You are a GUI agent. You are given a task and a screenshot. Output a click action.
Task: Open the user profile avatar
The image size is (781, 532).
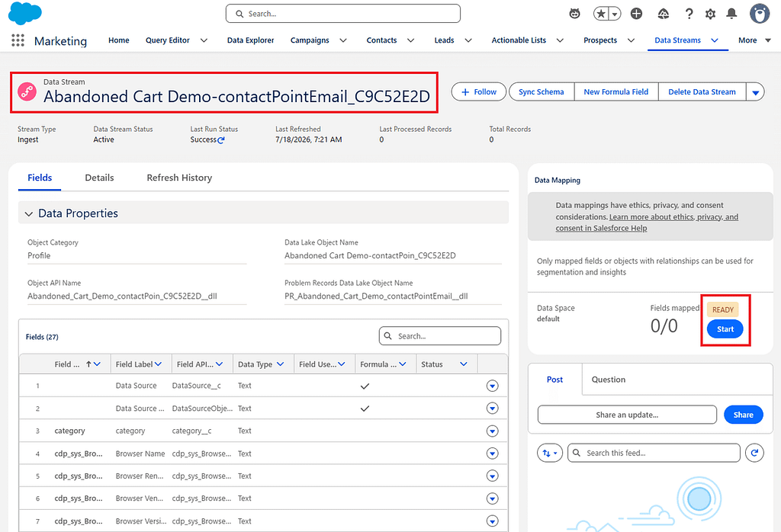[760, 14]
